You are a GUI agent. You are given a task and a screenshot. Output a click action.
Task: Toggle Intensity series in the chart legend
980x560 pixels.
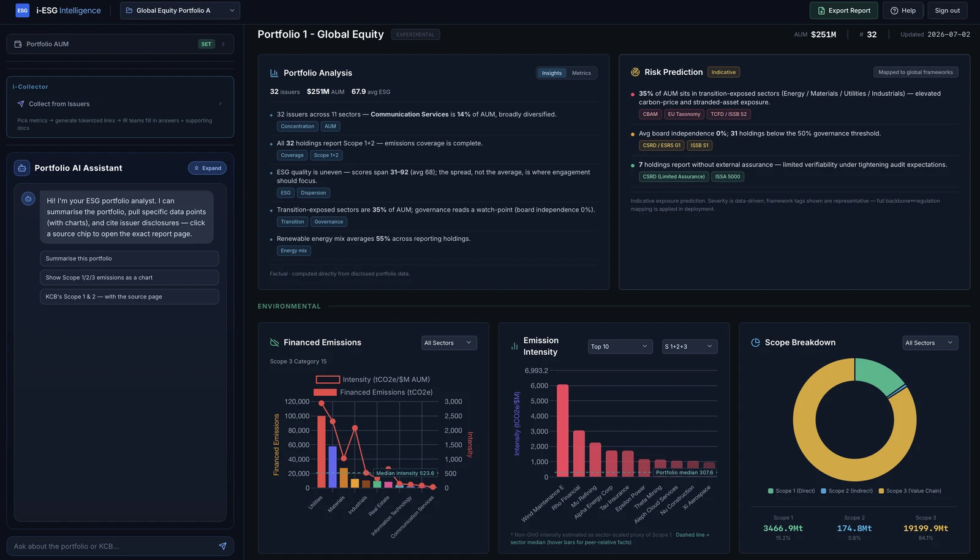click(x=373, y=379)
